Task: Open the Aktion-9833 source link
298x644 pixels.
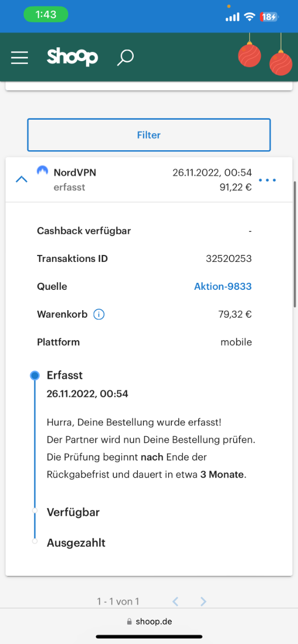Action: pyautogui.click(x=223, y=287)
